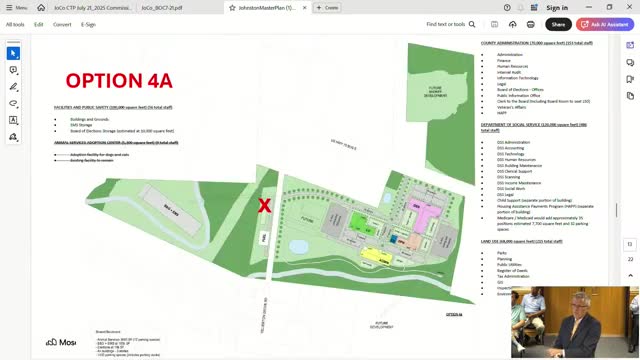Open the bookmarks panel in right sidebar
This screenshot has height=360, width=640.
(630, 79)
